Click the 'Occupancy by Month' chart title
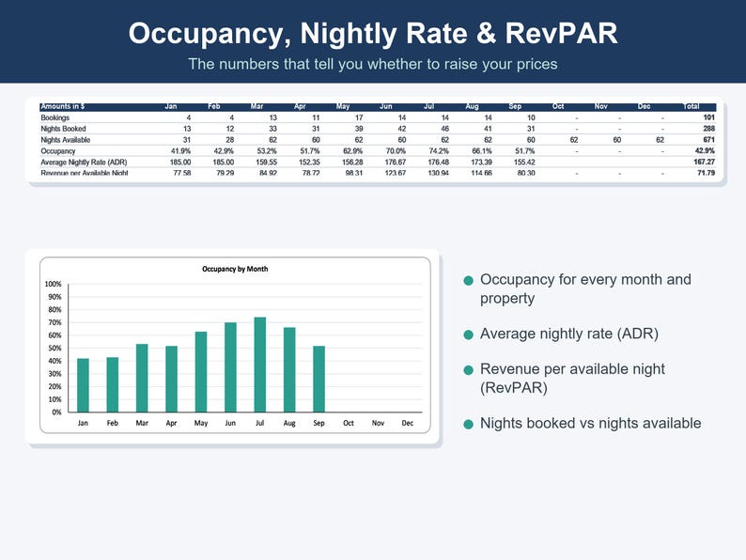The width and height of the screenshot is (746, 560). [235, 269]
